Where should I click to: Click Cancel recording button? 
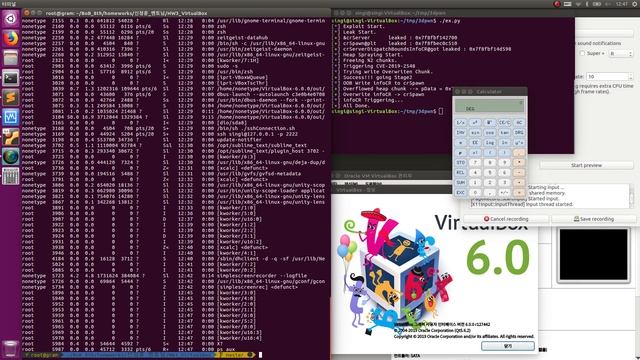tap(506, 219)
